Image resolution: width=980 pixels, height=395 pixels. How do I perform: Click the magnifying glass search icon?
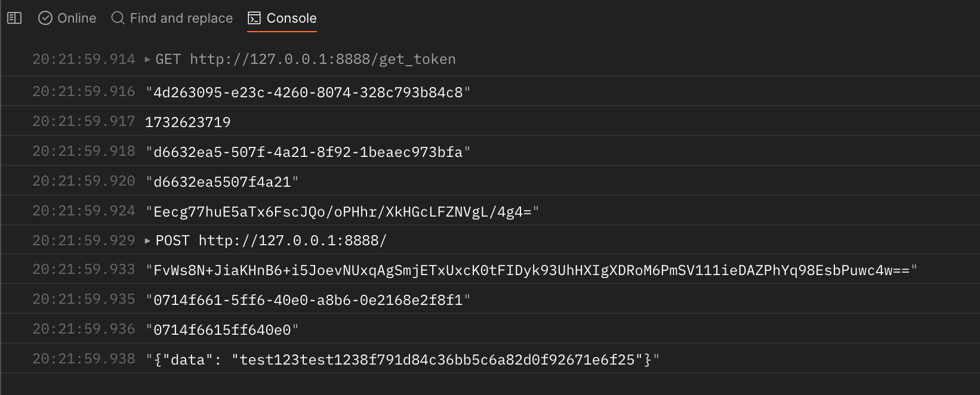tap(117, 18)
